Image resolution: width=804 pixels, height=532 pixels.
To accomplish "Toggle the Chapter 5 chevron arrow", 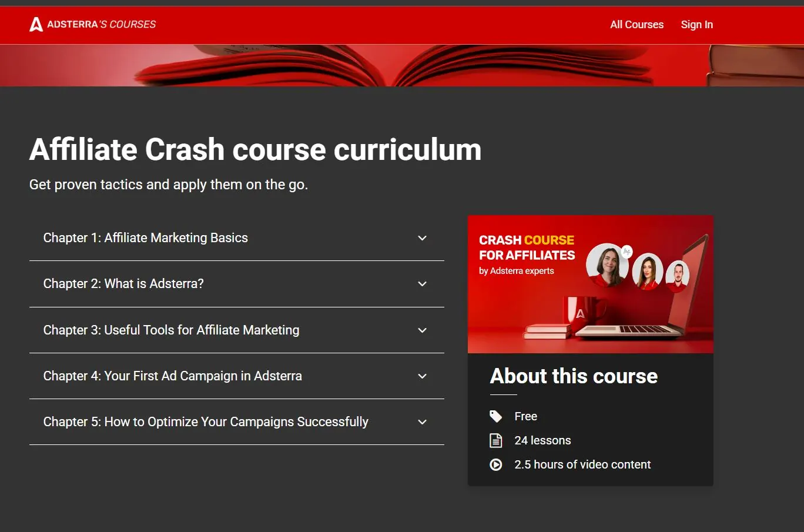I will (x=422, y=422).
